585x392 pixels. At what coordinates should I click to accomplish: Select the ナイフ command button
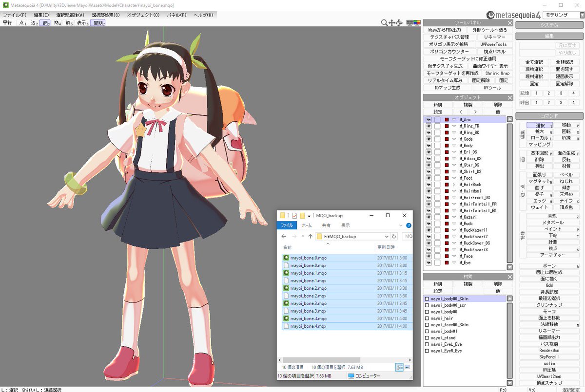click(x=566, y=201)
